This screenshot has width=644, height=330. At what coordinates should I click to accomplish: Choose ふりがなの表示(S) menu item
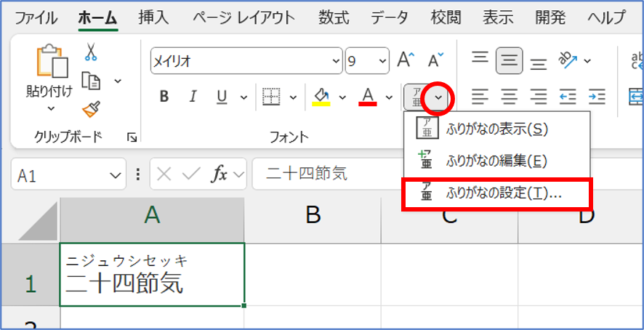(497, 129)
